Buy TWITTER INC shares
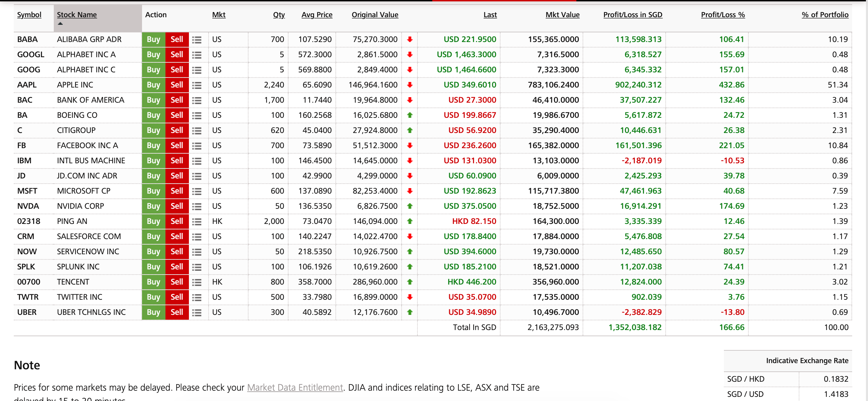 coord(154,297)
